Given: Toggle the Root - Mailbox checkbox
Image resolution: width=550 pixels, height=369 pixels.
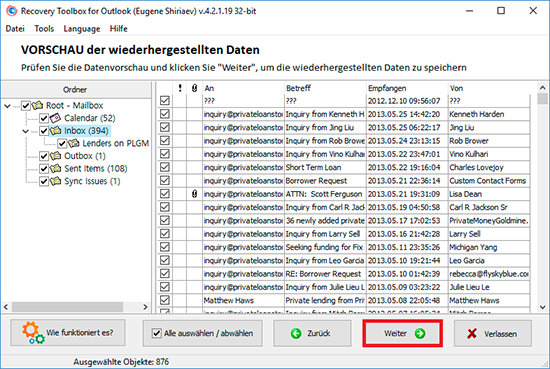Looking at the screenshot, I should tap(26, 106).
